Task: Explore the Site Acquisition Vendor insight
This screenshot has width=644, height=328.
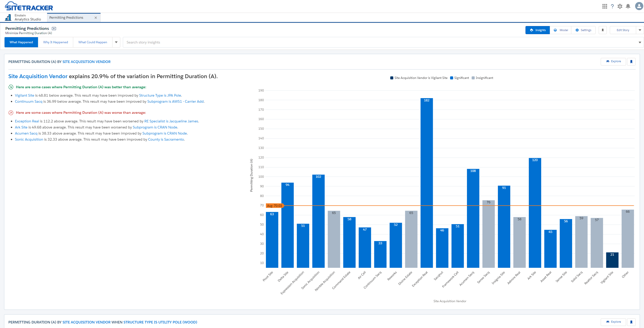Action: [x=613, y=61]
